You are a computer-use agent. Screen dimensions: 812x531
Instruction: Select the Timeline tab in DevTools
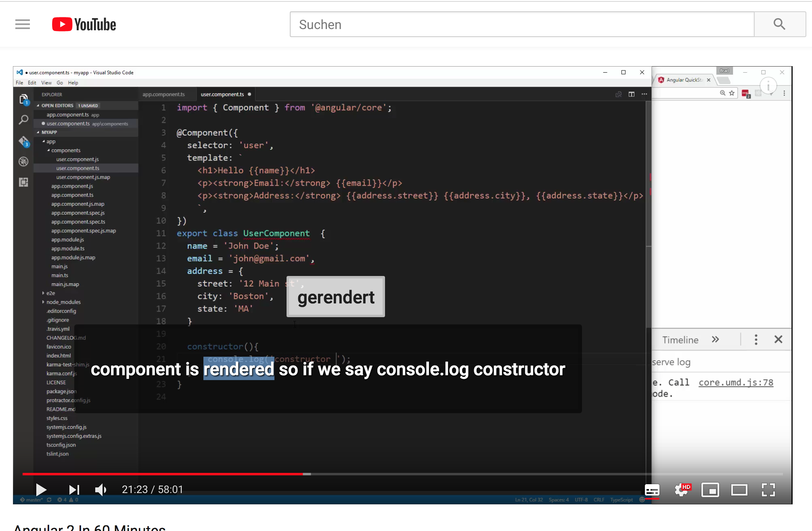pos(680,340)
